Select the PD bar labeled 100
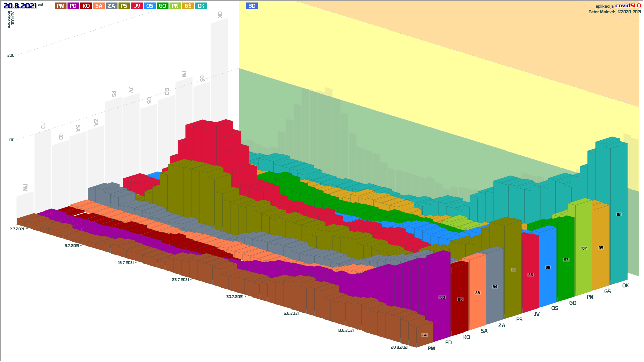This screenshot has height=362, width=644. click(442, 298)
